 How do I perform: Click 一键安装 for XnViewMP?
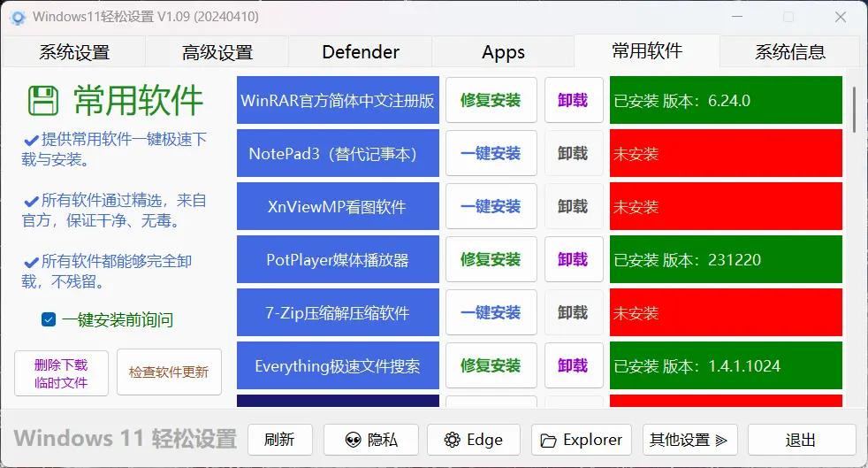click(x=491, y=207)
